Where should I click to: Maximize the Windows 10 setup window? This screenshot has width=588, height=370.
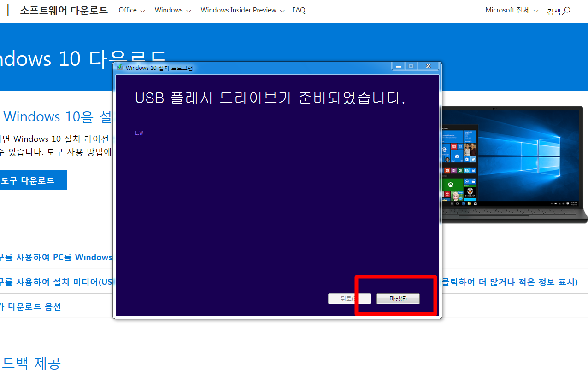point(412,66)
